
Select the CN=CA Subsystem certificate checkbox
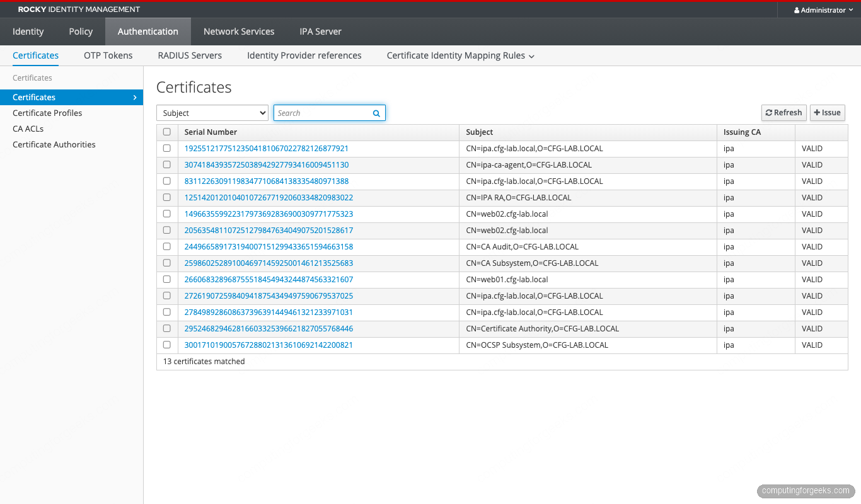[167, 263]
